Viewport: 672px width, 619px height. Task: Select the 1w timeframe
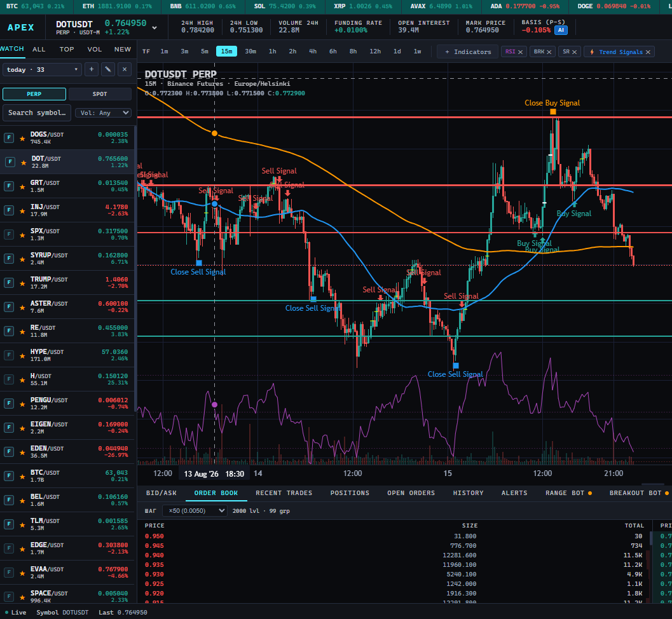point(418,51)
